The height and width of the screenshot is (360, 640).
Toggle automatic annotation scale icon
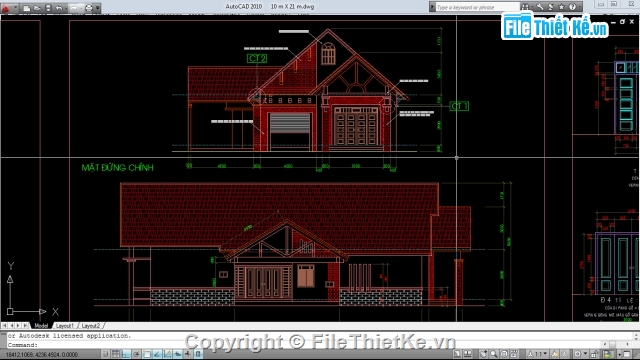click(564, 354)
